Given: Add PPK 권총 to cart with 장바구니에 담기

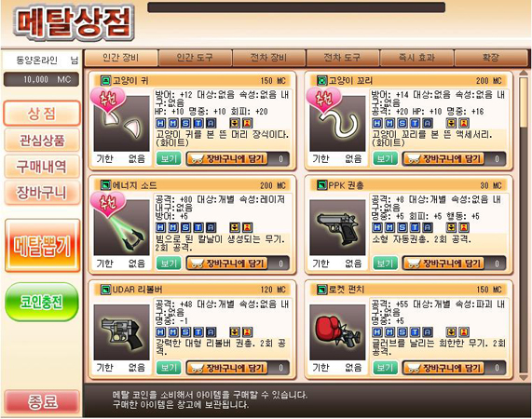Looking at the screenshot, I should tap(444, 264).
